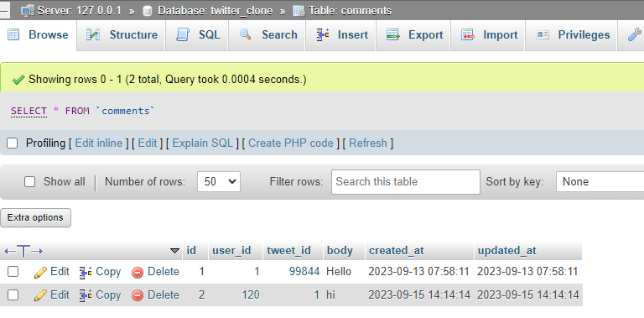Click the pencil Edit icon for row 1

[x=40, y=273]
